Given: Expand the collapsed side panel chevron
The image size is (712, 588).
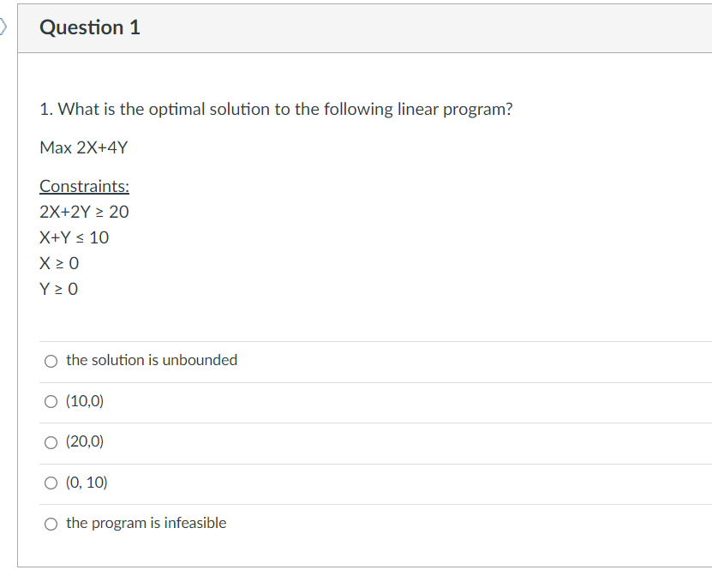Looking at the screenshot, I should (3, 26).
